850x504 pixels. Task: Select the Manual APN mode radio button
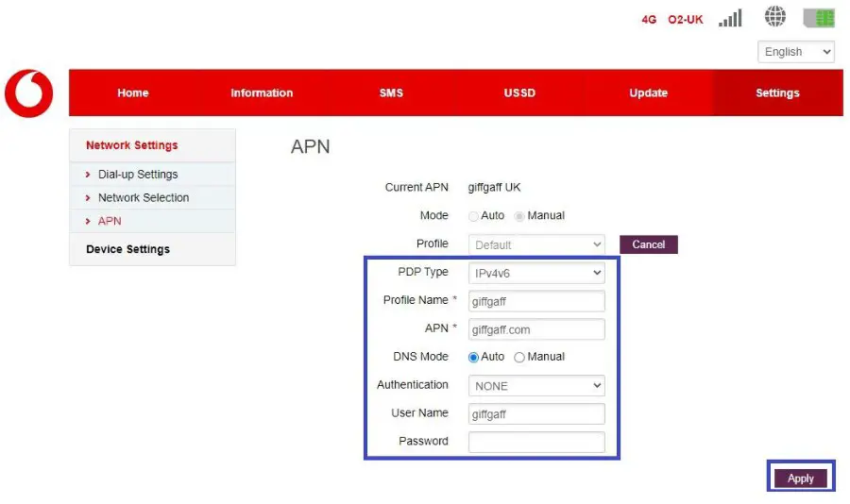[519, 216]
